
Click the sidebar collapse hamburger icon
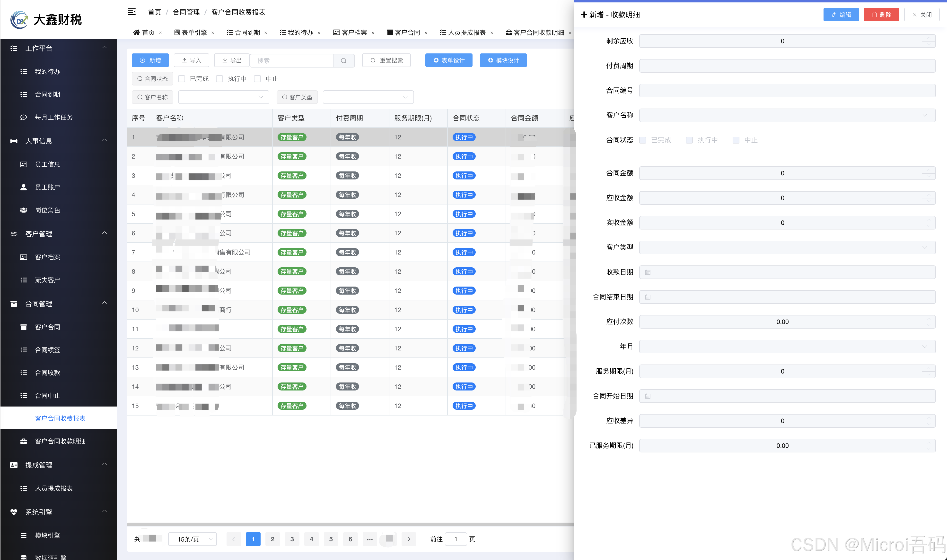coord(132,12)
